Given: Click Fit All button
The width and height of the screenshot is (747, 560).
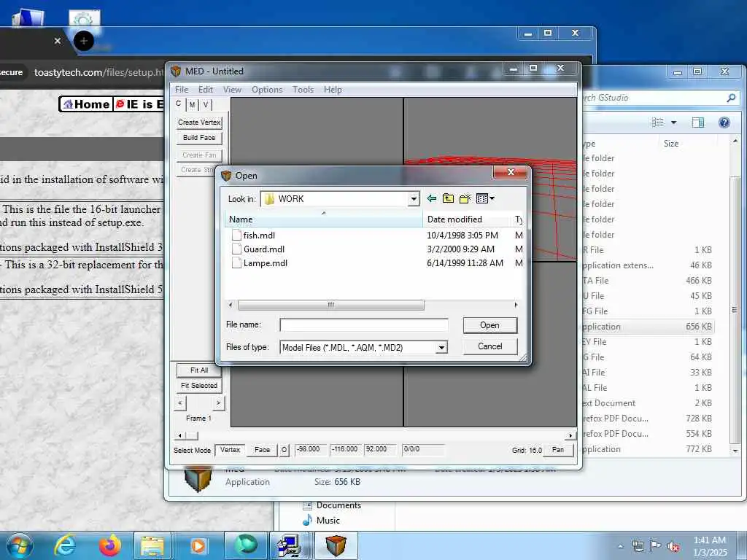Looking at the screenshot, I should [x=199, y=370].
